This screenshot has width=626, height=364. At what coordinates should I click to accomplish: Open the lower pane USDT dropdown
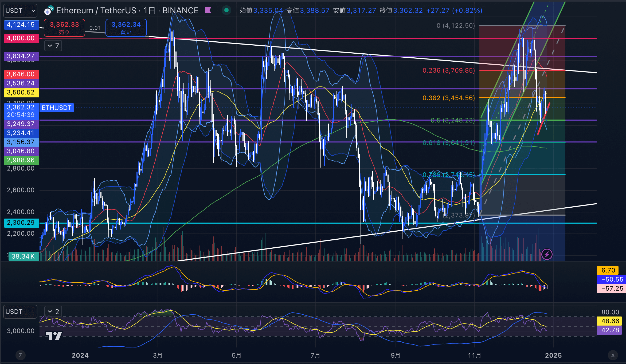(20, 312)
